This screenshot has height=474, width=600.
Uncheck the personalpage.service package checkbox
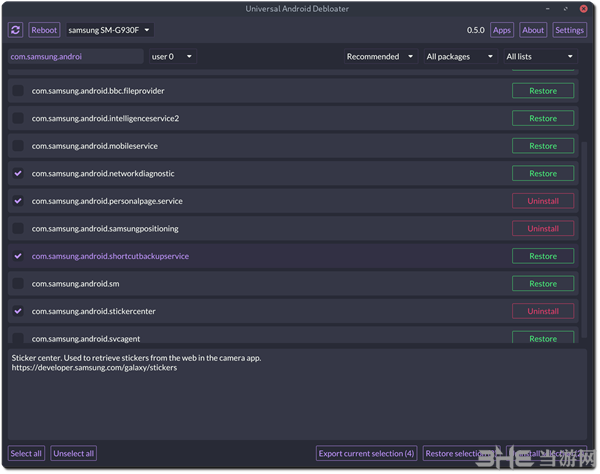[18, 201]
